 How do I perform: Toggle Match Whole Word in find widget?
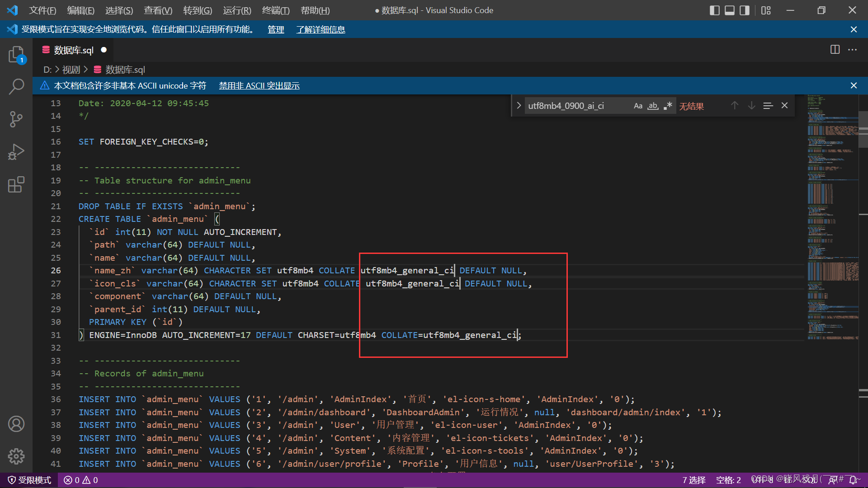coord(653,106)
